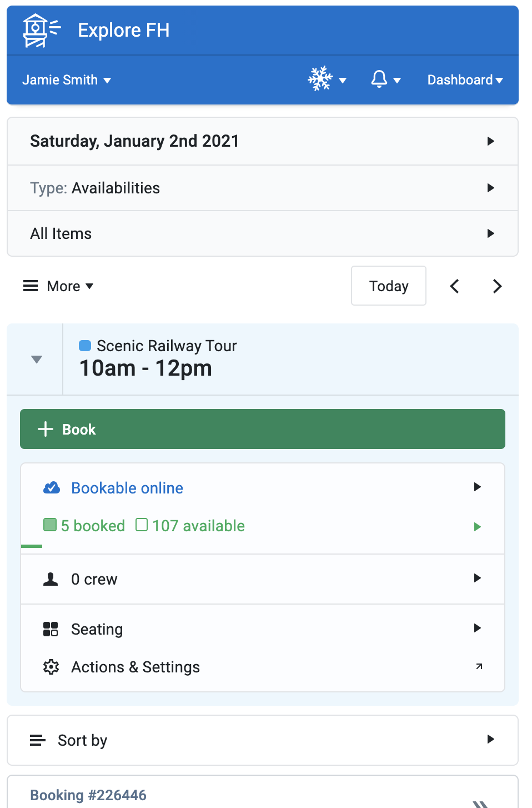532x808 pixels.
Task: Click the 10am - 12pm time heading
Action: click(x=145, y=368)
